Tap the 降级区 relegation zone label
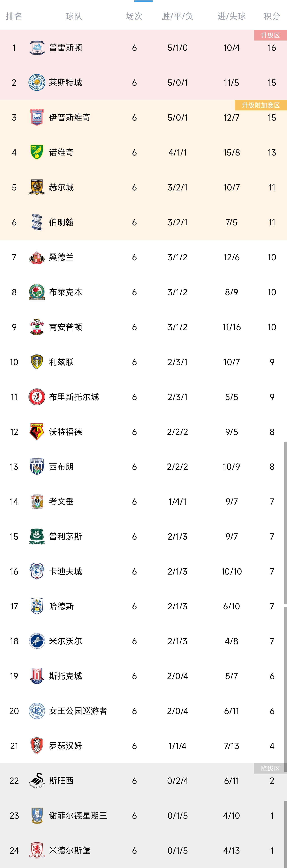This screenshot has height=868, width=287. pos(270,768)
